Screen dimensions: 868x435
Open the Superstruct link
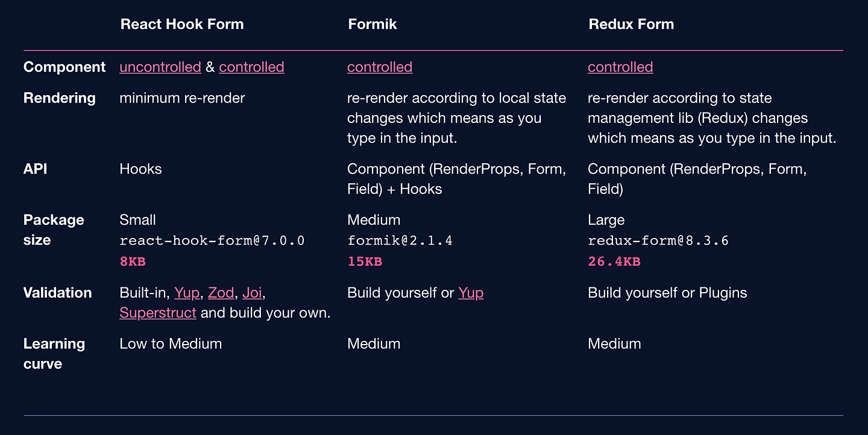pyautogui.click(x=158, y=313)
